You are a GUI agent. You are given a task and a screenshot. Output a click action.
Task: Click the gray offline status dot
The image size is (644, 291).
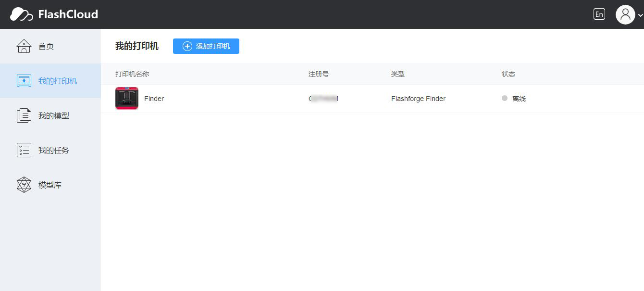[505, 98]
